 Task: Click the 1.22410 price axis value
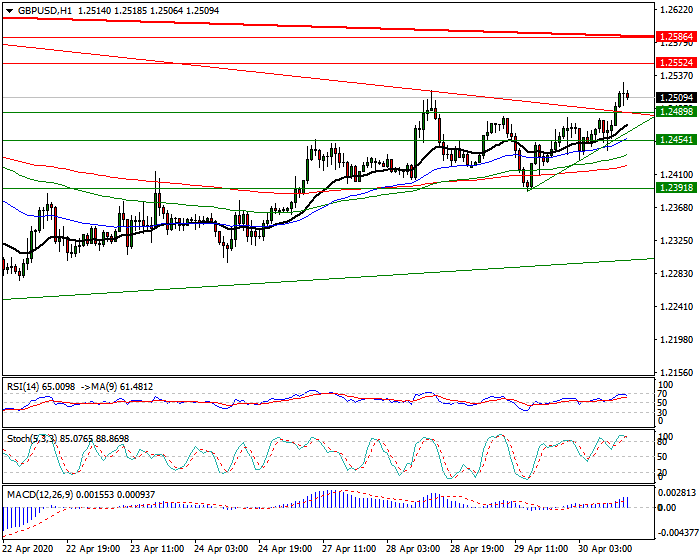[677, 307]
